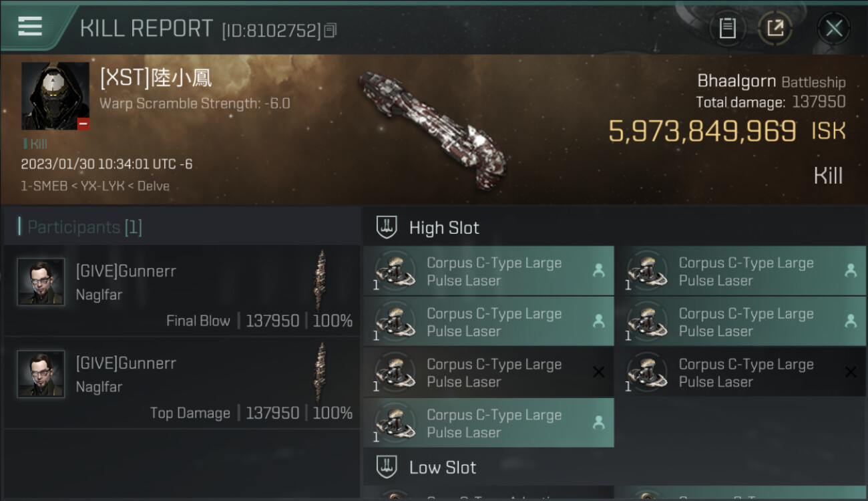The image size is (868, 501).
Task: Open the 1-SMEB < YX-LYK < Delve location
Action: pos(95,186)
